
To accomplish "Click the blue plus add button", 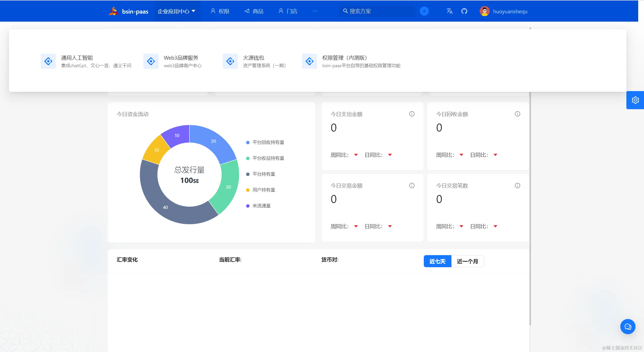I will point(424,11).
